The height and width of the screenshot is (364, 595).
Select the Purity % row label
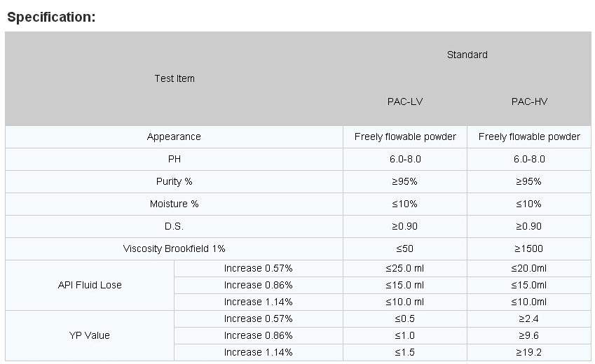click(x=175, y=181)
